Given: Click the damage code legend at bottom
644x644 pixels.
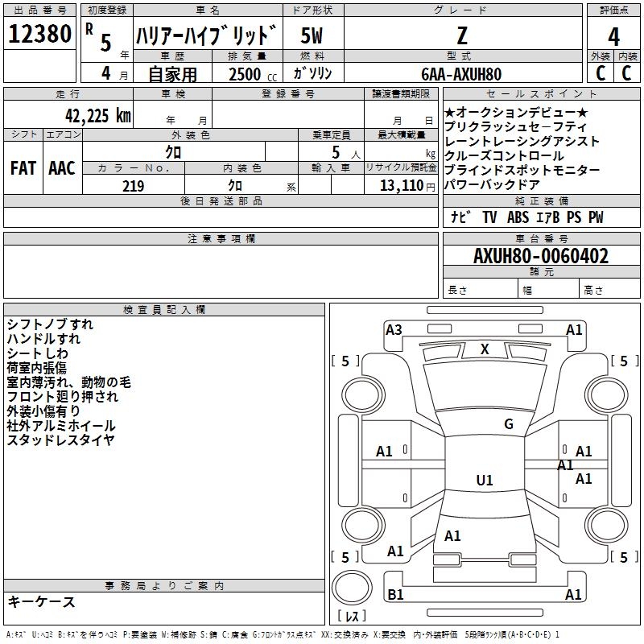Looking at the screenshot, I should pos(283,634).
